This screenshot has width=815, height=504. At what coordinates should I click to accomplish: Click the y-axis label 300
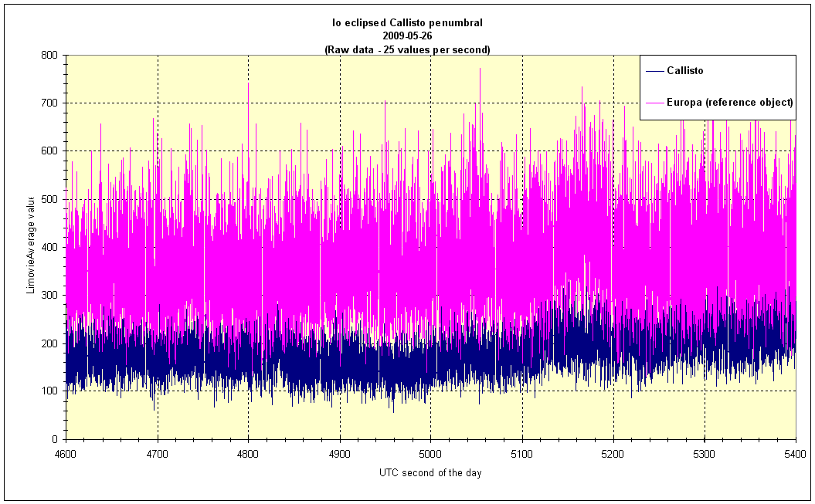[x=50, y=296]
